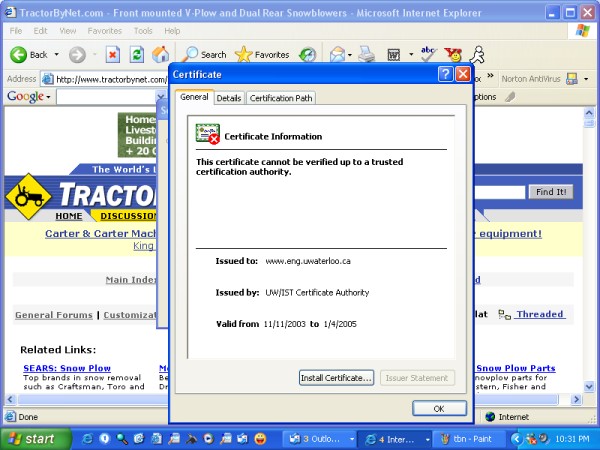Click the smiley face Quick Launch icon
600x450 pixels.
pyautogui.click(x=260, y=439)
